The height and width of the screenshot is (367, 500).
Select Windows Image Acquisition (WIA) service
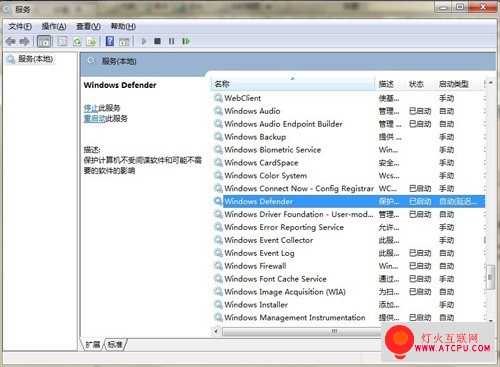coord(348,292)
